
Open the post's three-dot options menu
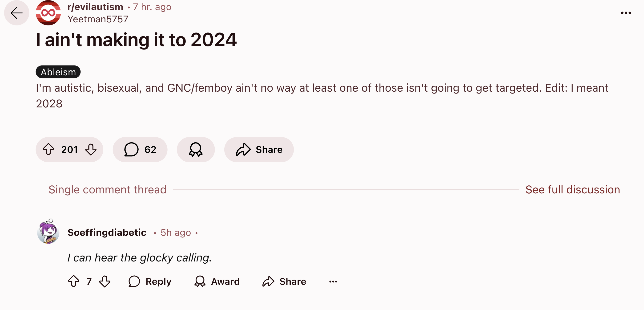[626, 13]
